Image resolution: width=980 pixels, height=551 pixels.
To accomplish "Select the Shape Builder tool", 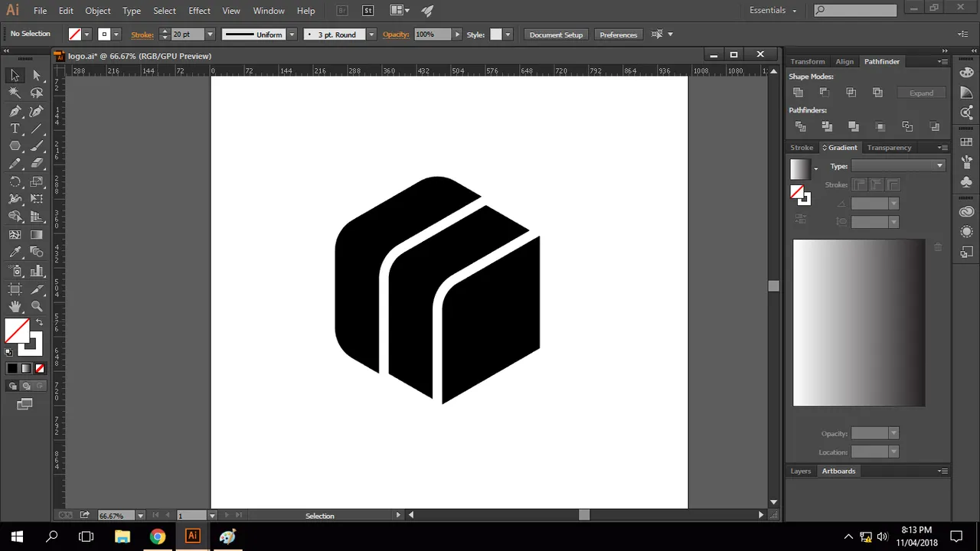I will pyautogui.click(x=15, y=217).
